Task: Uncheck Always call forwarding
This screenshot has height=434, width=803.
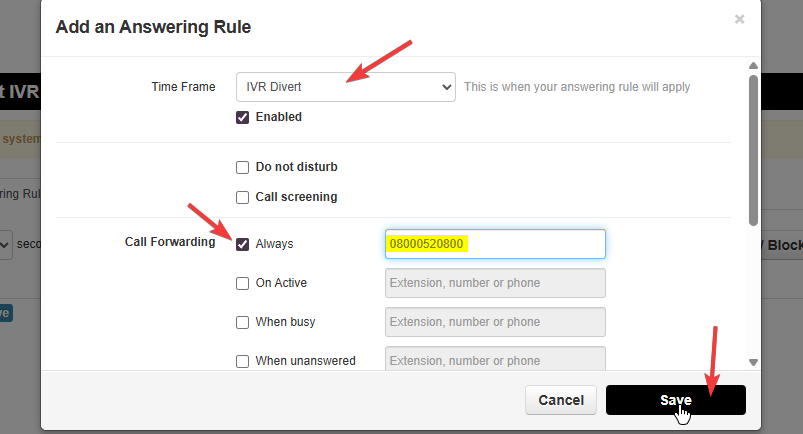Action: [243, 244]
